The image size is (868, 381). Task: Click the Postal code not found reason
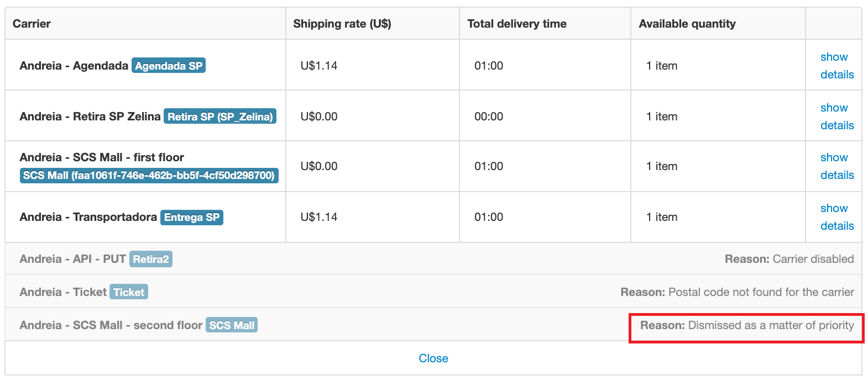click(x=737, y=292)
